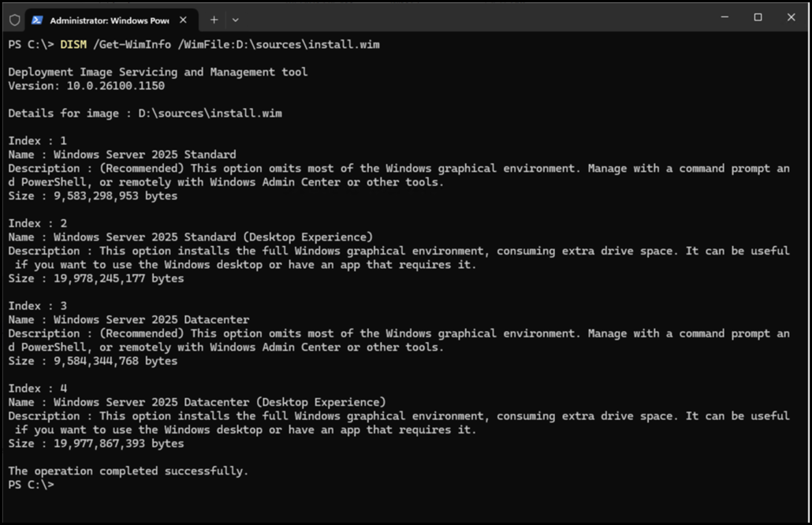Click the 'Details for image' path line
This screenshot has width=812, height=525.
pyautogui.click(x=145, y=114)
